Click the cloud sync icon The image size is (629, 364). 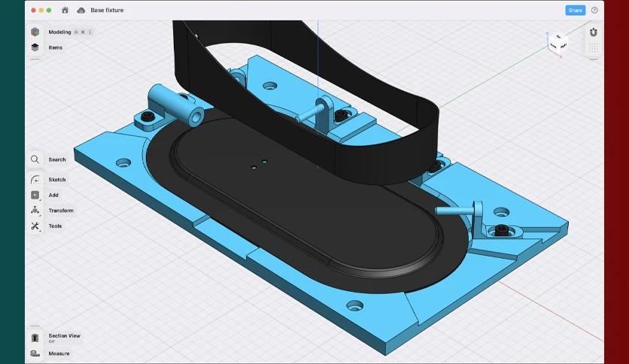pyautogui.click(x=81, y=11)
